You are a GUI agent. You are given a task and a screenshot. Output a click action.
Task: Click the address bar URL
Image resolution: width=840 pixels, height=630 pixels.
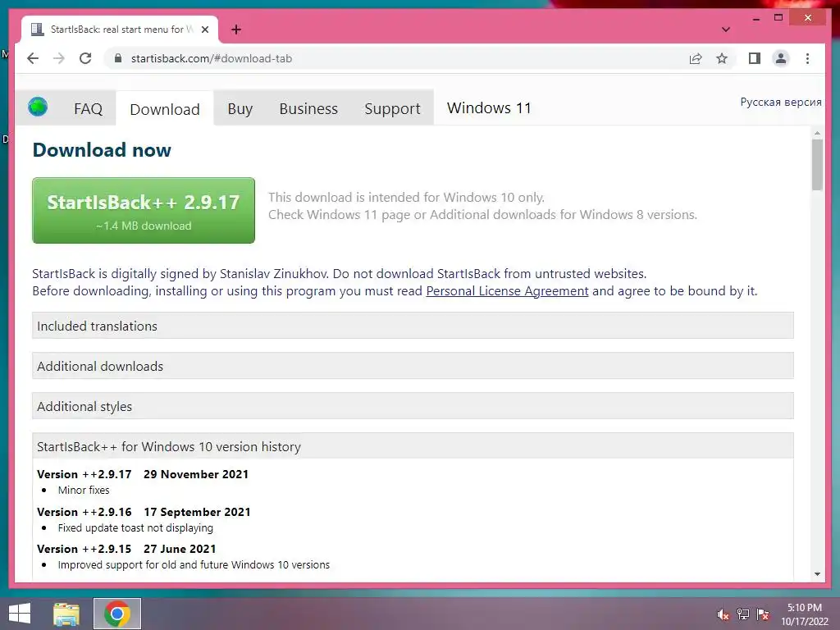[x=212, y=58]
